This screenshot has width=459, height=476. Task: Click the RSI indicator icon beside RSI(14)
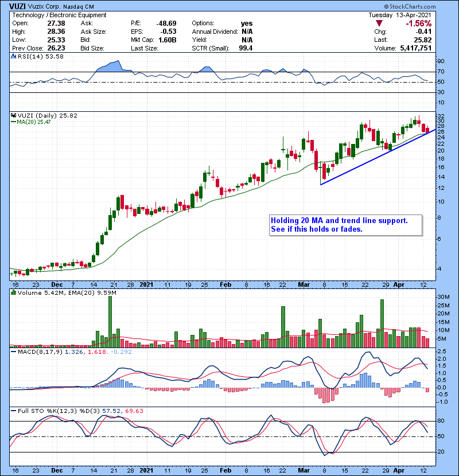(13, 56)
